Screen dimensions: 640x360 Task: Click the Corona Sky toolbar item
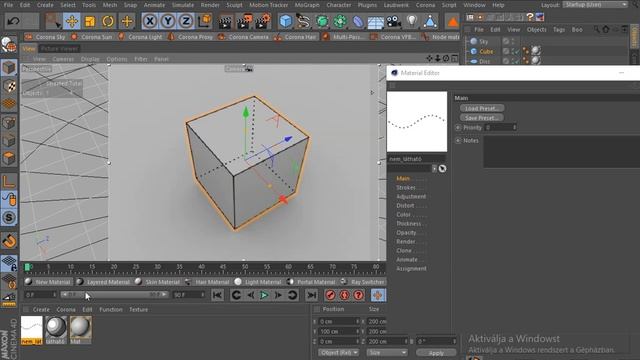(x=45, y=37)
